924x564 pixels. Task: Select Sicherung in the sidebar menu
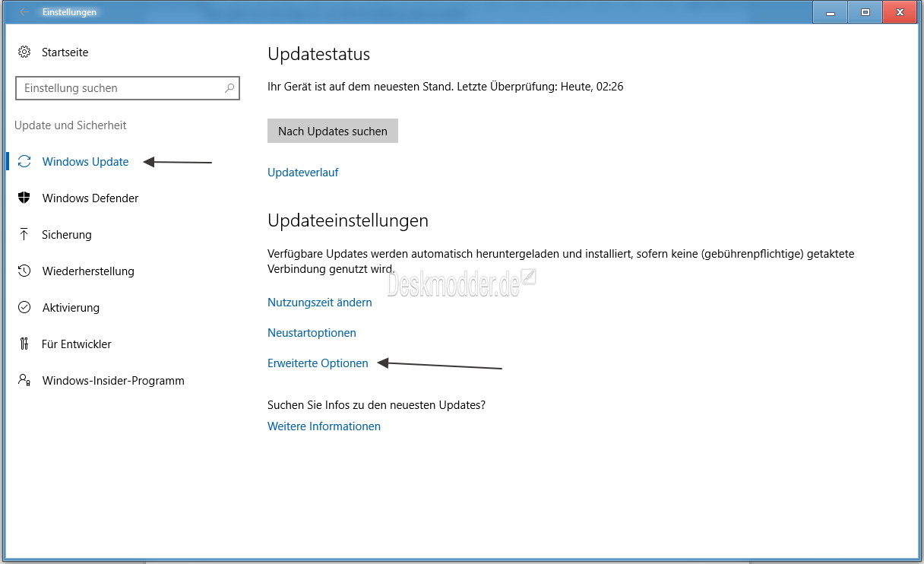[65, 234]
